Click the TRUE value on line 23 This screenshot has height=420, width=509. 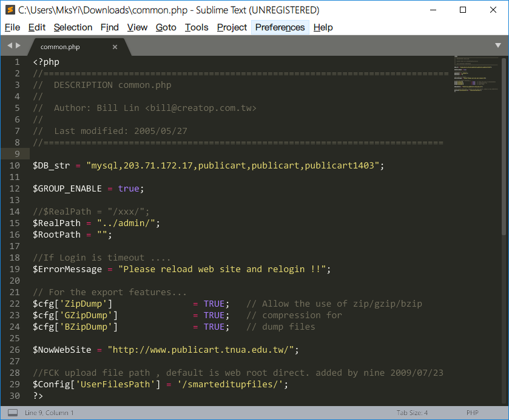[214, 315]
